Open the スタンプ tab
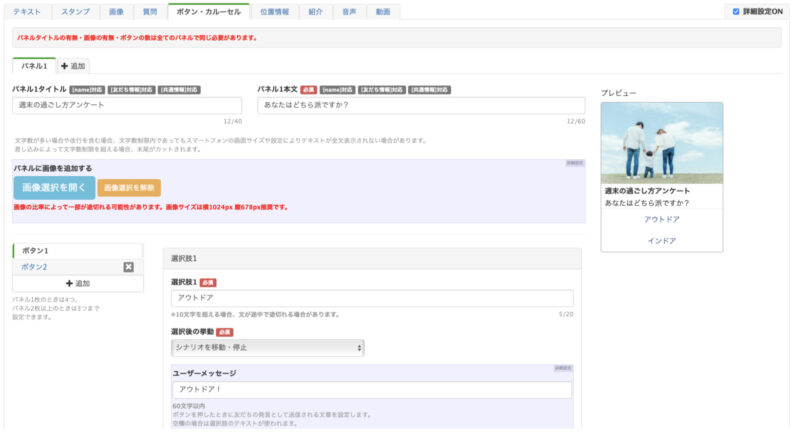Viewport: 800px width, 445px height. tap(75, 12)
